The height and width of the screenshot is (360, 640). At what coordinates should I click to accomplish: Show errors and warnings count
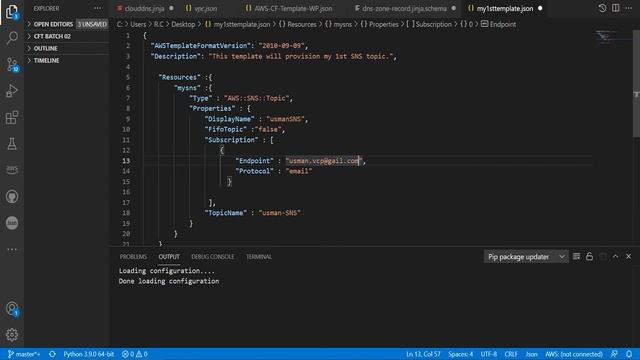click(135, 354)
